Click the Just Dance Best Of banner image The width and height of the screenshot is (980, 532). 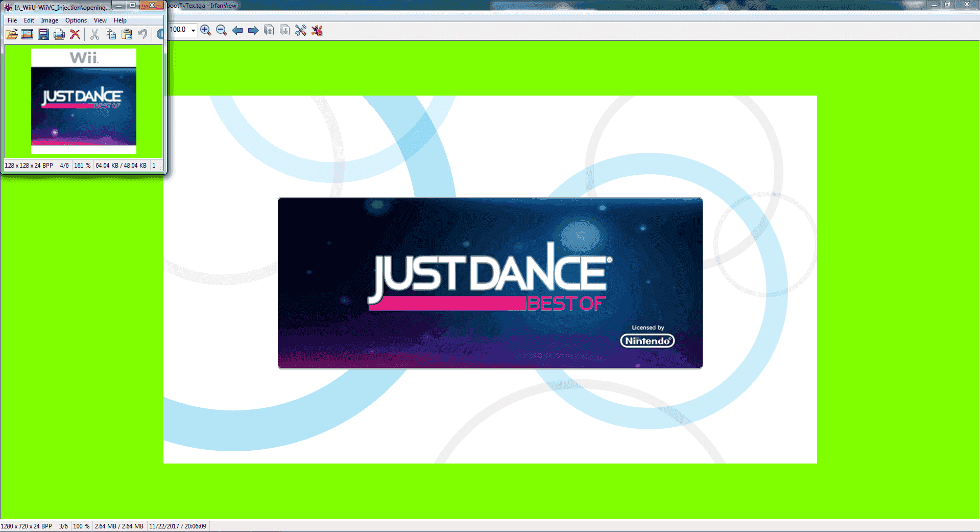click(490, 283)
